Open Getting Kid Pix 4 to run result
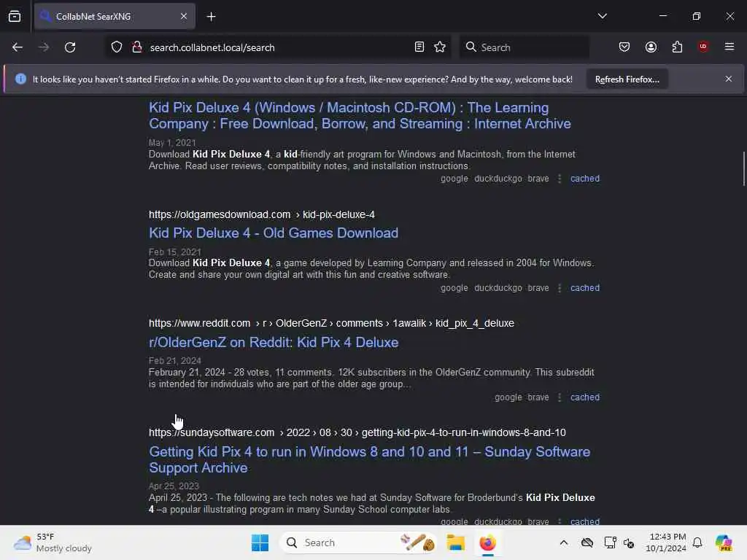Screen dimensions: 747x560 pos(370,459)
